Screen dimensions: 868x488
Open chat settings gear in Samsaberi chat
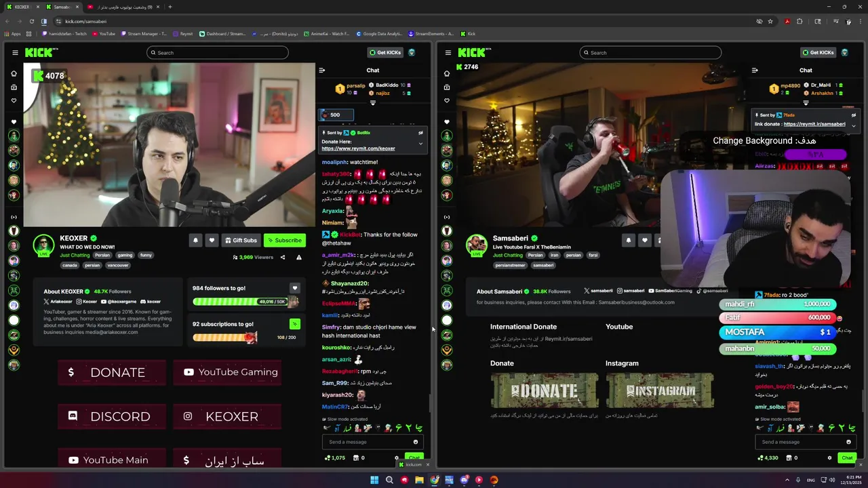point(829,457)
